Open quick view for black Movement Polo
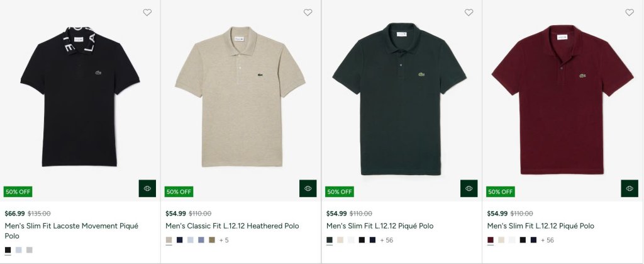Viewport: 644px width, 264px height. [x=147, y=188]
